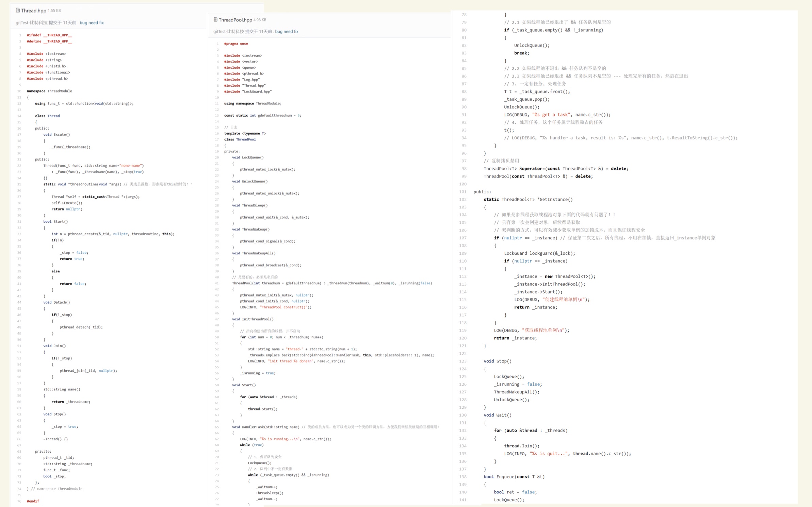The width and height of the screenshot is (812, 507).
Task: Click the Thread.hpp file document icon
Action: tap(18, 10)
